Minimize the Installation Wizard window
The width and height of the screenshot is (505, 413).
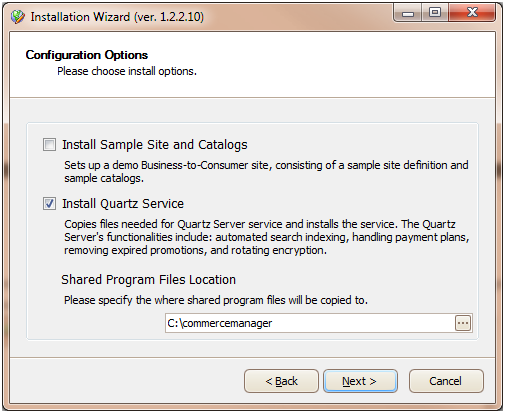[408, 13]
